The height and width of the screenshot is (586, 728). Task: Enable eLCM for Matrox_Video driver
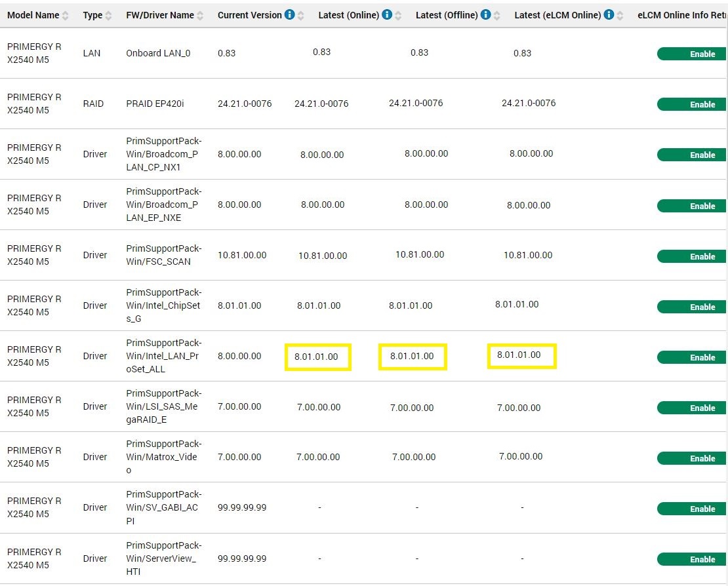coord(692,458)
